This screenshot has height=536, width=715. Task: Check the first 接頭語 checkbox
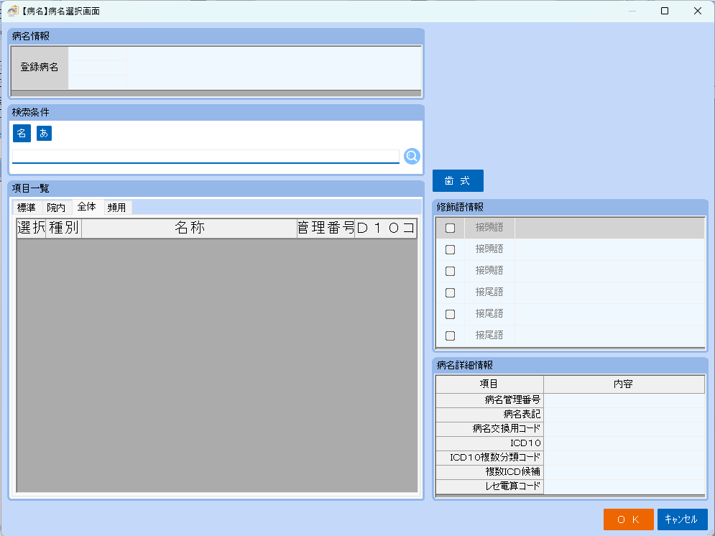[450, 228]
